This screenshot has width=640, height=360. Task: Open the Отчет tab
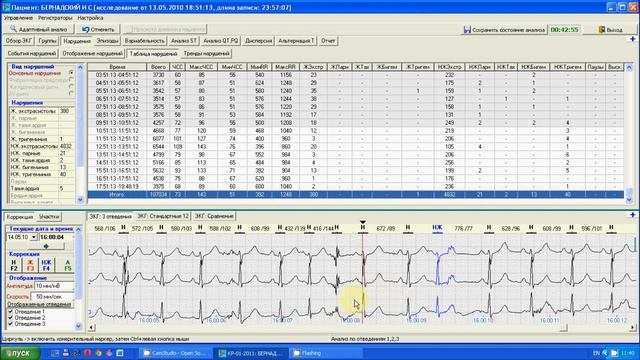pos(328,41)
